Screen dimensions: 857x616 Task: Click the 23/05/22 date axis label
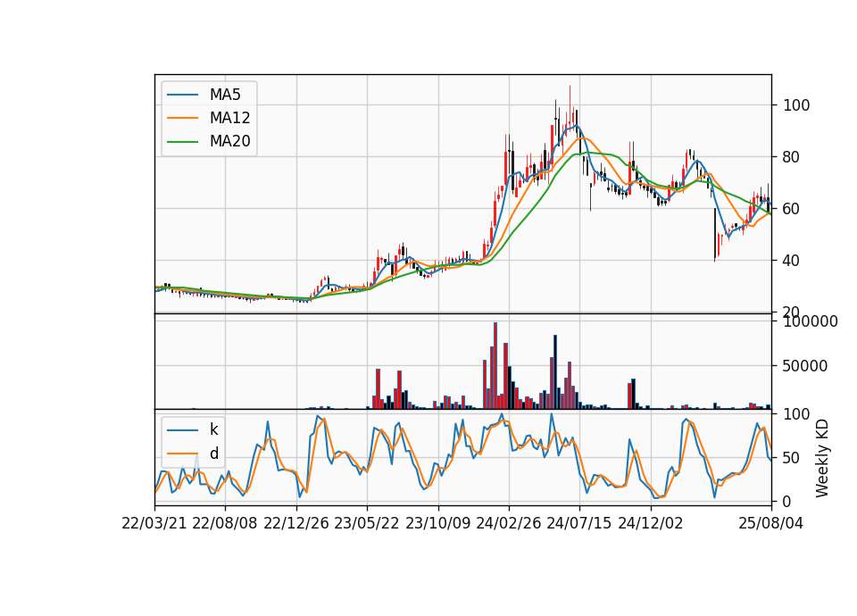tap(367, 523)
